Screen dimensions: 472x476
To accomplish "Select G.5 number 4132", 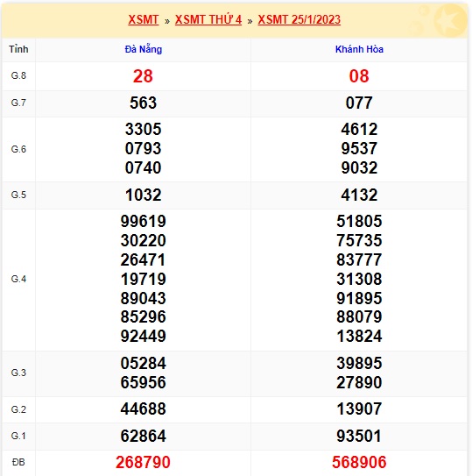I will (x=359, y=195).
